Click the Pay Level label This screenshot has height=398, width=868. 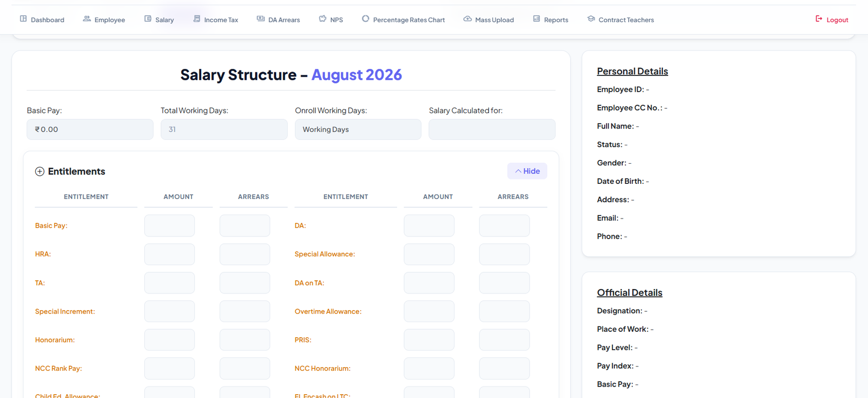point(615,348)
